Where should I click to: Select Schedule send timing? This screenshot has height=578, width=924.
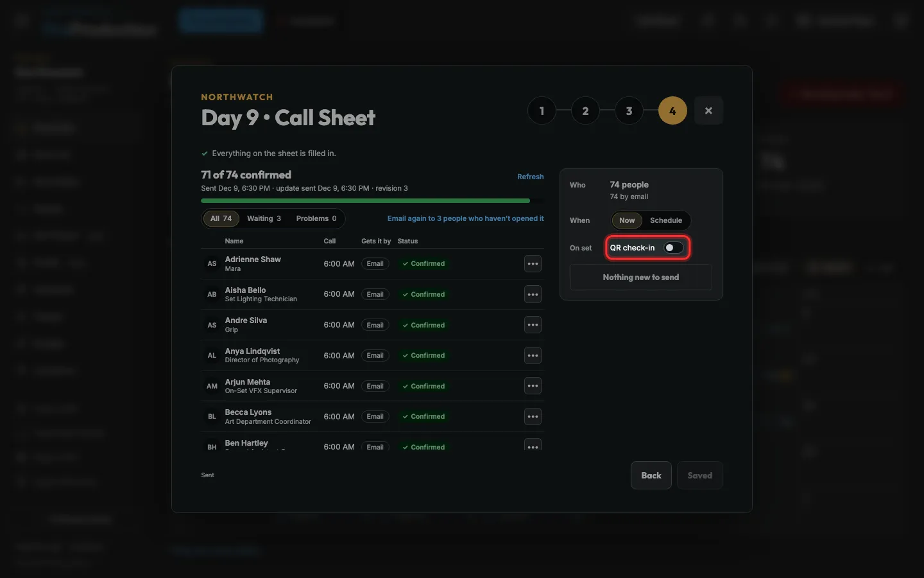pos(666,220)
